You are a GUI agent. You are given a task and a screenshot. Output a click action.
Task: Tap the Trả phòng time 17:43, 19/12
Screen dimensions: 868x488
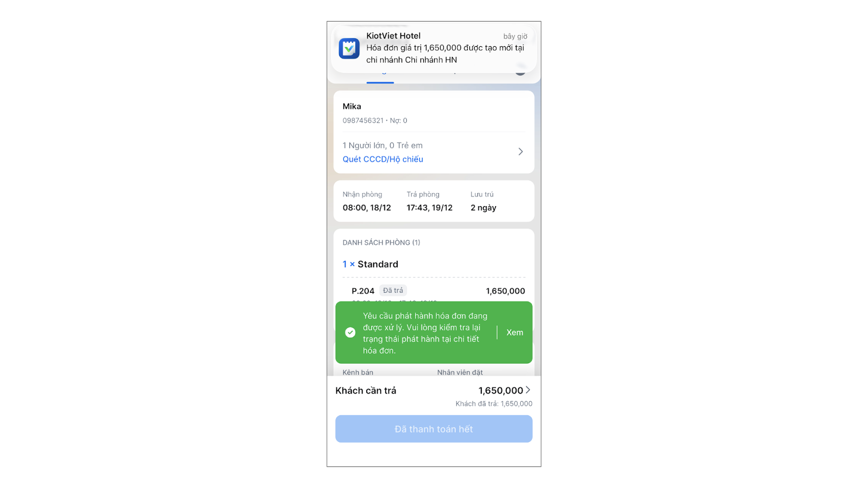pos(430,208)
